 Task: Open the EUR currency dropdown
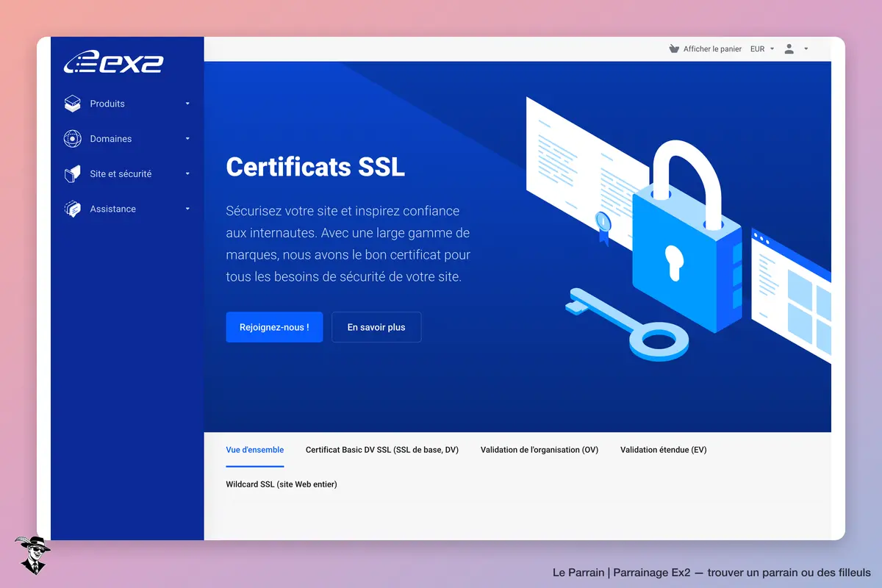coord(762,49)
